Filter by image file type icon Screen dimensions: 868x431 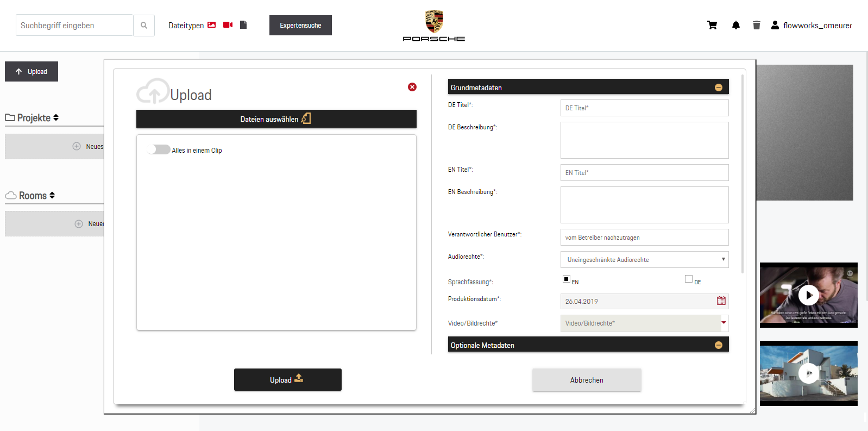(212, 25)
